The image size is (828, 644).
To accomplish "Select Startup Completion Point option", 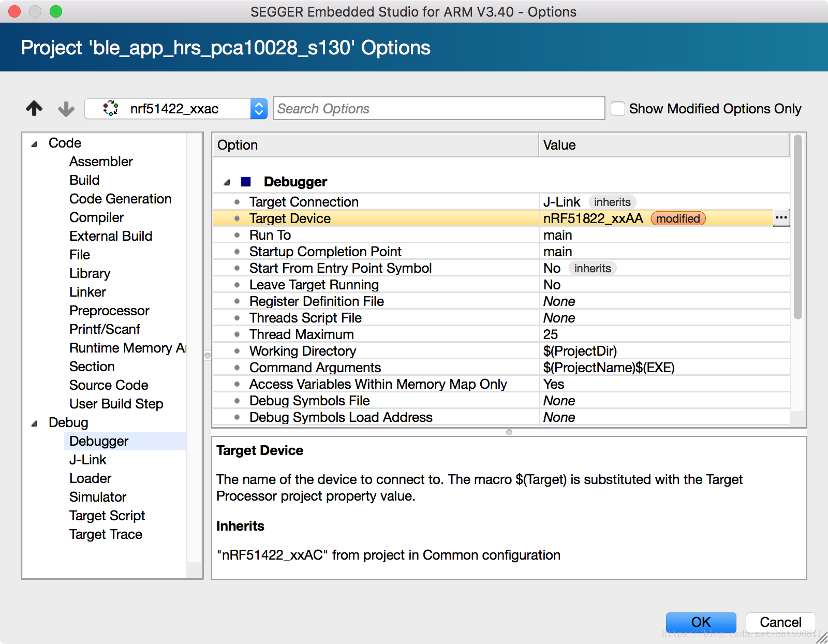I will (501, 252).
